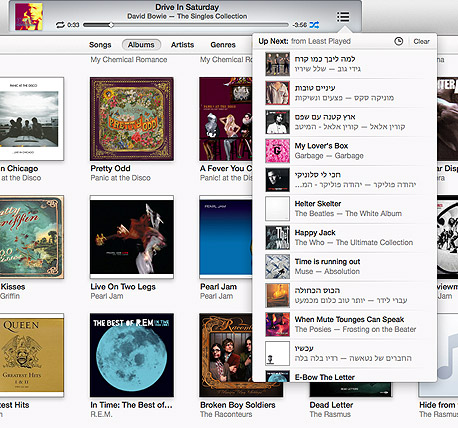Clear the Up Next queue
458x428 pixels.
[421, 41]
